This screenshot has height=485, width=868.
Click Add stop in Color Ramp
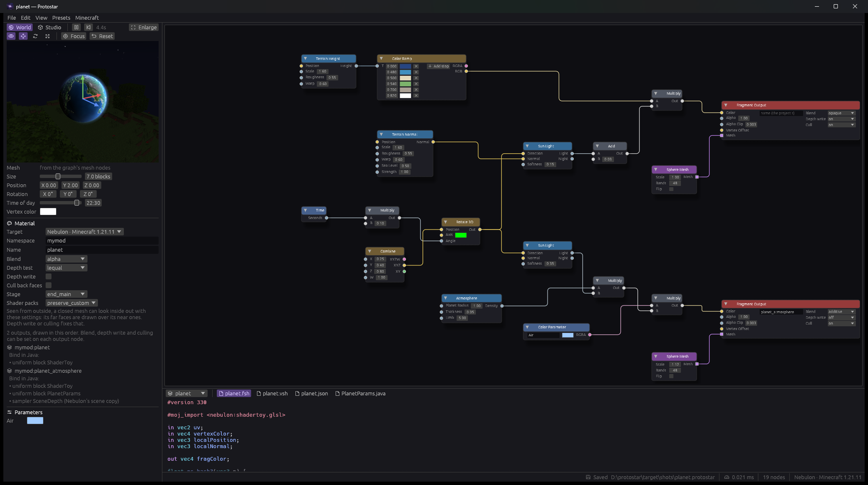(x=439, y=66)
